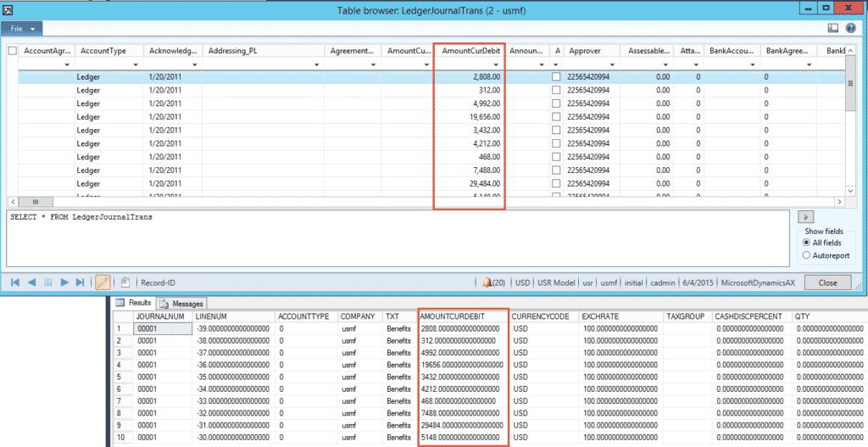Viewport: 868px width, 447px height.
Task: Click the 6/4/2015 date in status bar
Action: [x=698, y=282]
